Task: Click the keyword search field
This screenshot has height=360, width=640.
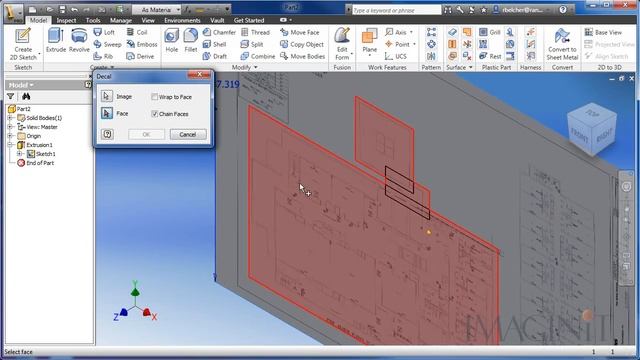Action: [x=396, y=10]
